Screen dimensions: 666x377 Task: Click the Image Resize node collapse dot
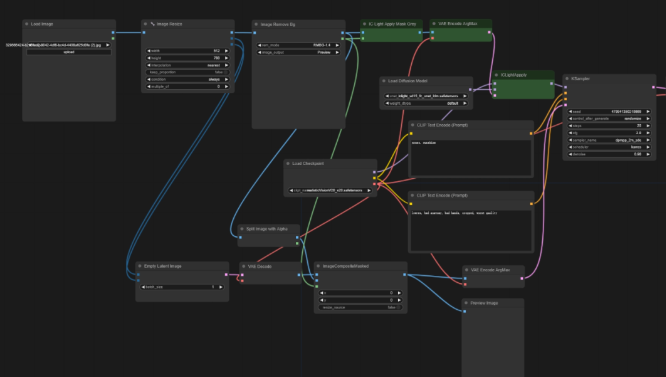146,24
